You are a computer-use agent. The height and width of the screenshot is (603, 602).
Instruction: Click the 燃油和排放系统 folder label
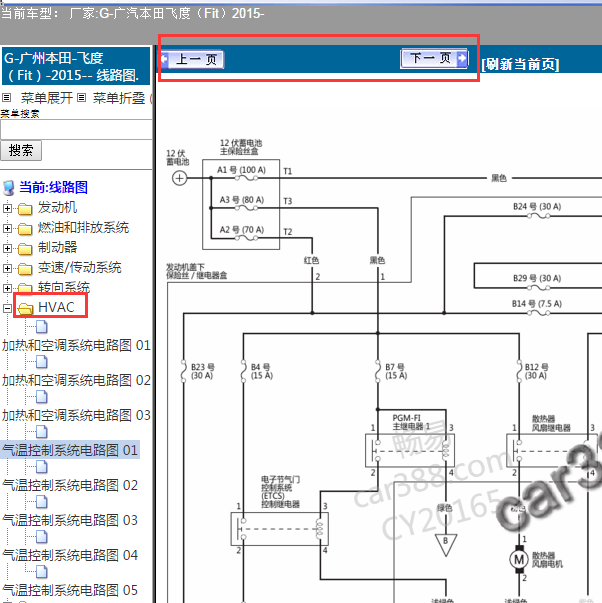(x=83, y=228)
